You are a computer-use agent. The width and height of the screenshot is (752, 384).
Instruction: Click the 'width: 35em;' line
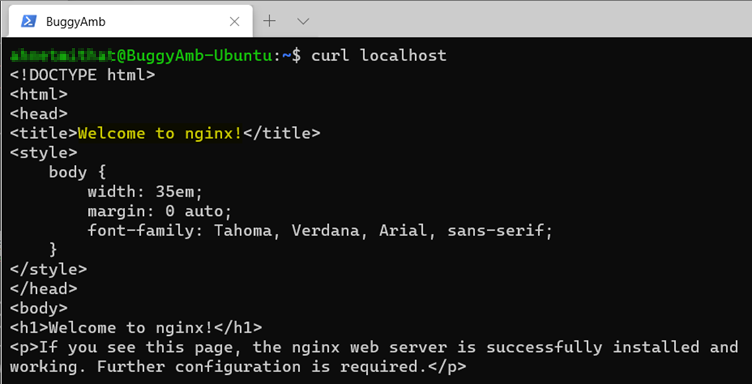[x=145, y=192]
